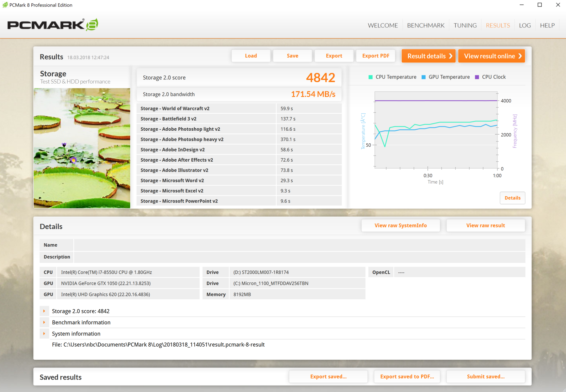Maximize the PCMark 8 window
The image size is (566, 392).
click(540, 5)
